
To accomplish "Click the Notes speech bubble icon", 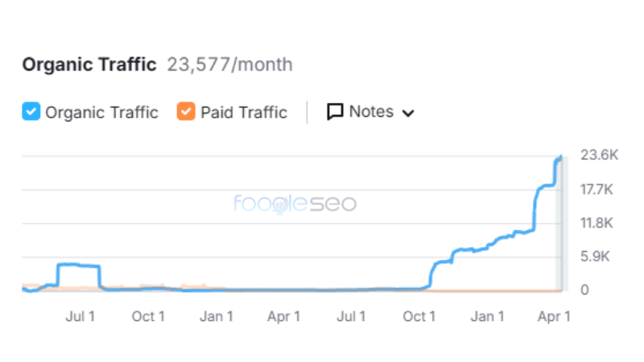I will pos(335,112).
